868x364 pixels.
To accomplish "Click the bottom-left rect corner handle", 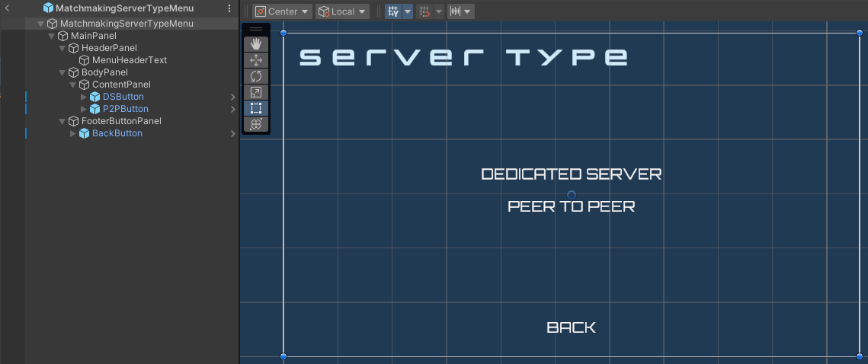I will click(283, 356).
